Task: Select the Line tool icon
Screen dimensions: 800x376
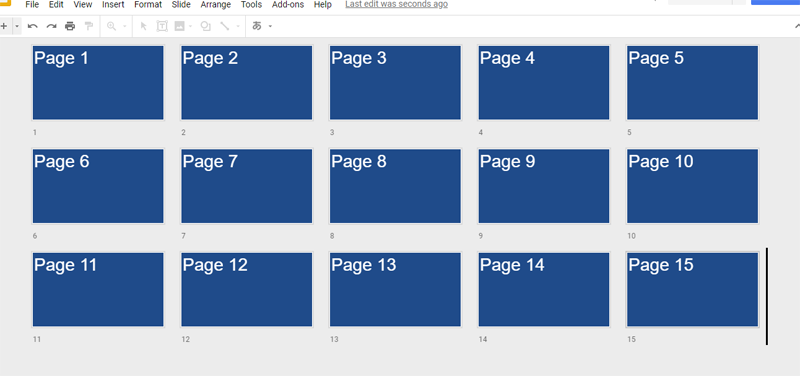Action: [x=224, y=26]
